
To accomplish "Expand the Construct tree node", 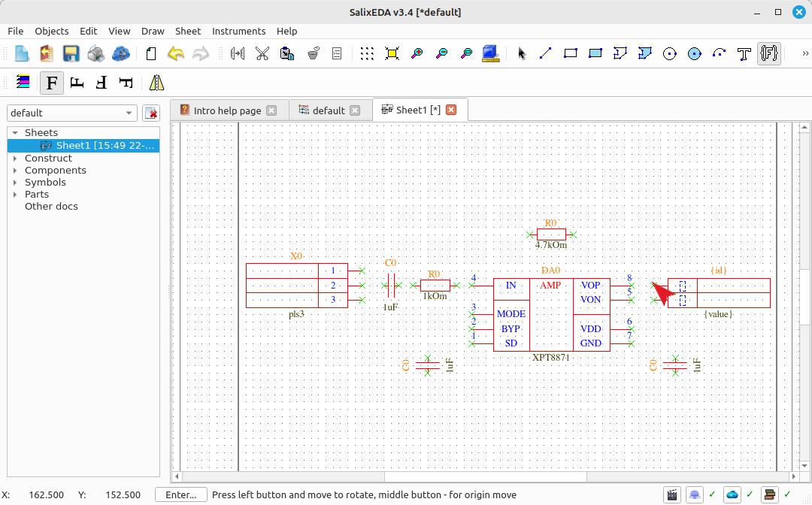I will point(15,159).
